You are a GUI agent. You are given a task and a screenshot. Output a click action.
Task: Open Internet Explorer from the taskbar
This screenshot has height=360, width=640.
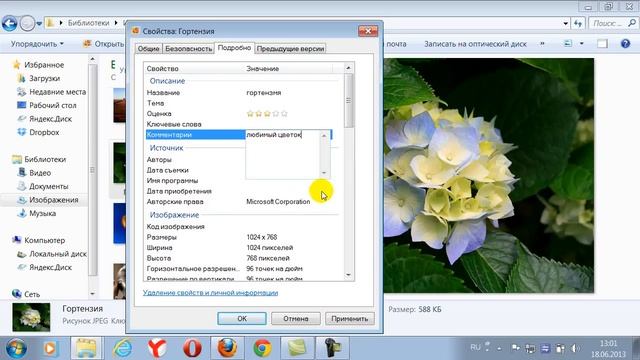tap(122, 349)
